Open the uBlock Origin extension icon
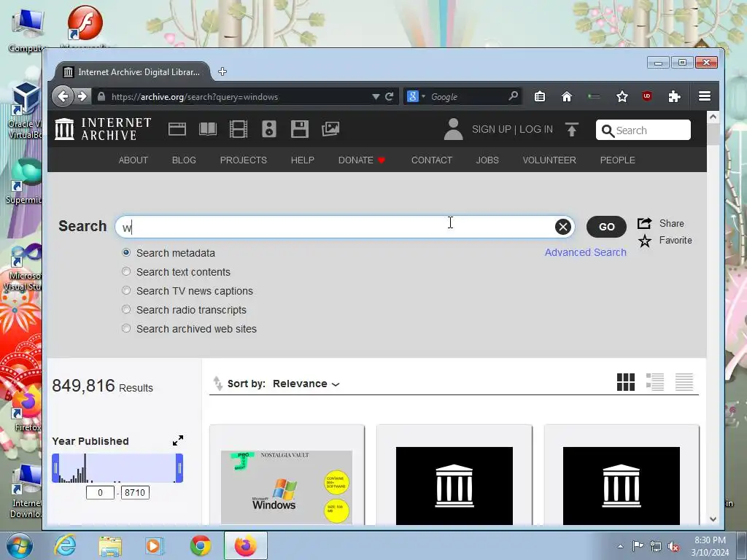The height and width of the screenshot is (560, 747). click(647, 96)
